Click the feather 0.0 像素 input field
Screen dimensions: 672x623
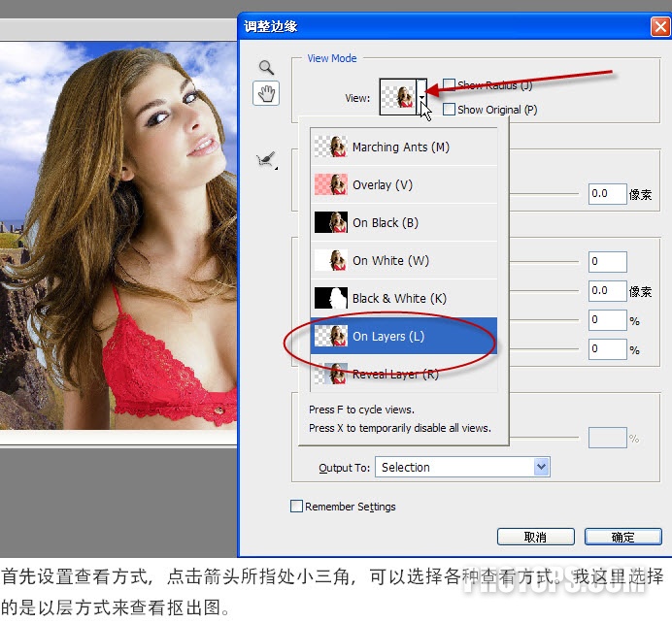point(607,291)
